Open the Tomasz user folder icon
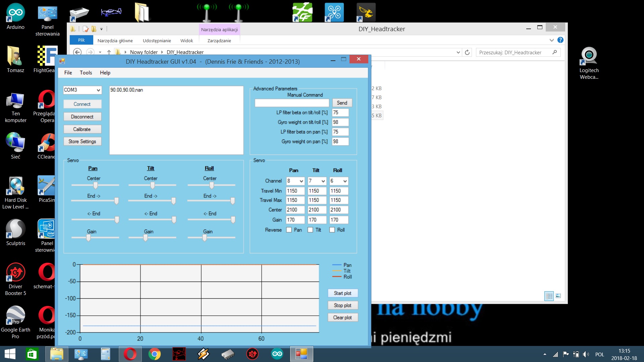Viewport: 644px width, 362px height. 15,60
